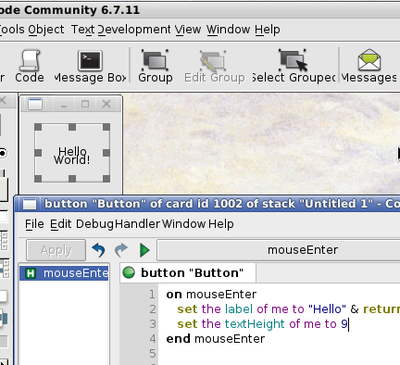The height and width of the screenshot is (365, 400).
Task: Run script with green play arrow
Action: click(x=145, y=250)
